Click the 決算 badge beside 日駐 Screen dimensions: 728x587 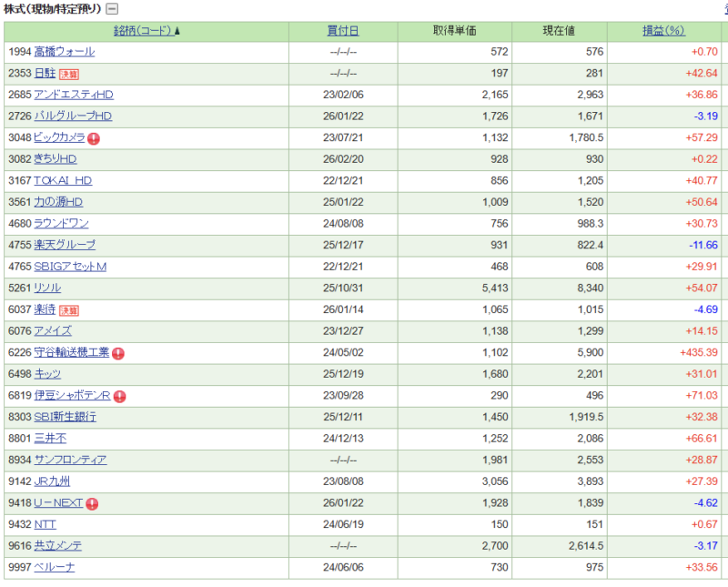click(x=69, y=74)
